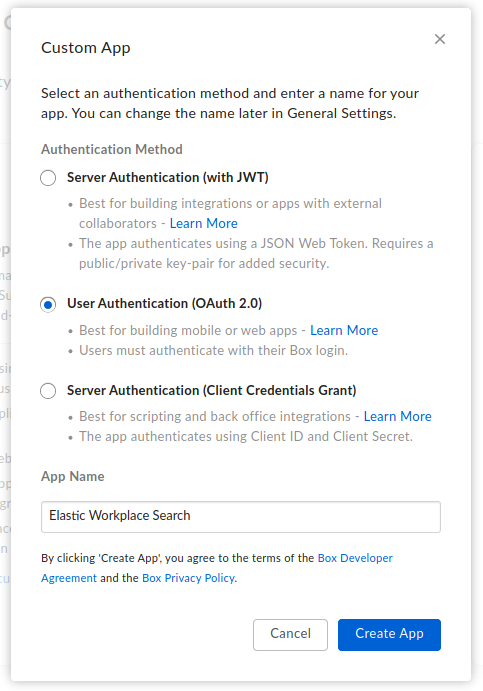This screenshot has width=483, height=691.
Task: Click the Authentication Method heading
Action: tap(111, 149)
